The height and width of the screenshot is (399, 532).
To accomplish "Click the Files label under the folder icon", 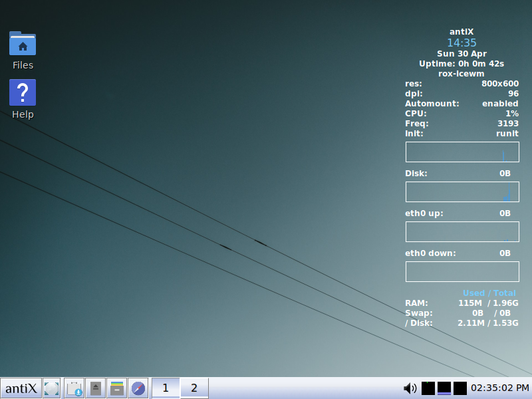I will (23, 65).
